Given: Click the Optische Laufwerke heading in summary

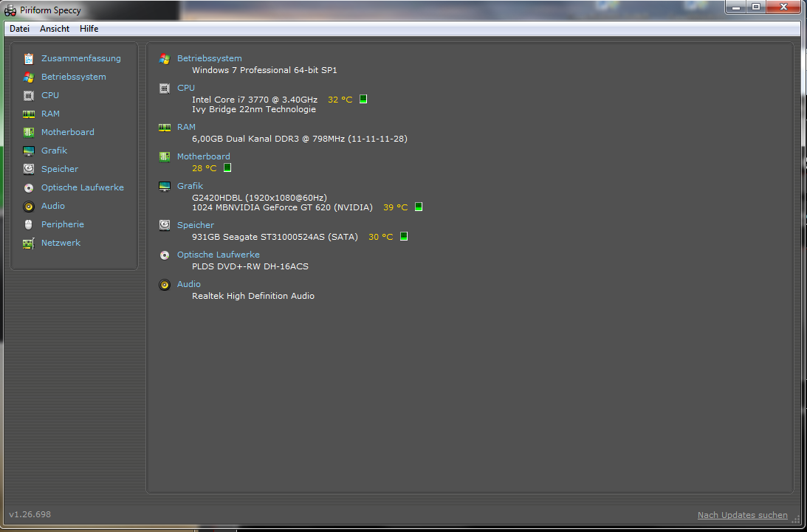Looking at the screenshot, I should click(218, 255).
